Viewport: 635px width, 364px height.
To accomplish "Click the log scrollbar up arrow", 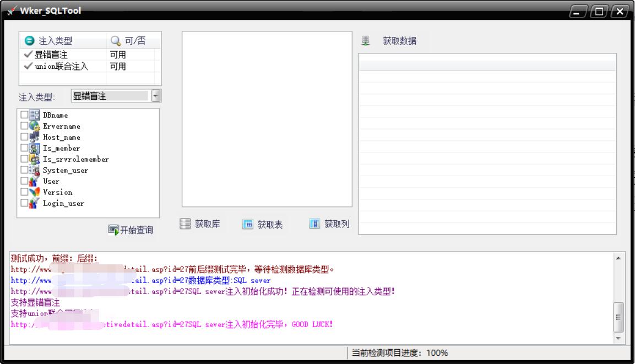I will click(618, 258).
